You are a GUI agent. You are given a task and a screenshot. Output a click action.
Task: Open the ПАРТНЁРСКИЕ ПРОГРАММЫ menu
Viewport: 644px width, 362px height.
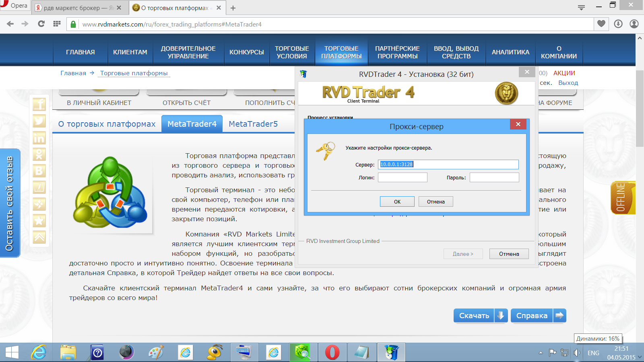tap(398, 52)
